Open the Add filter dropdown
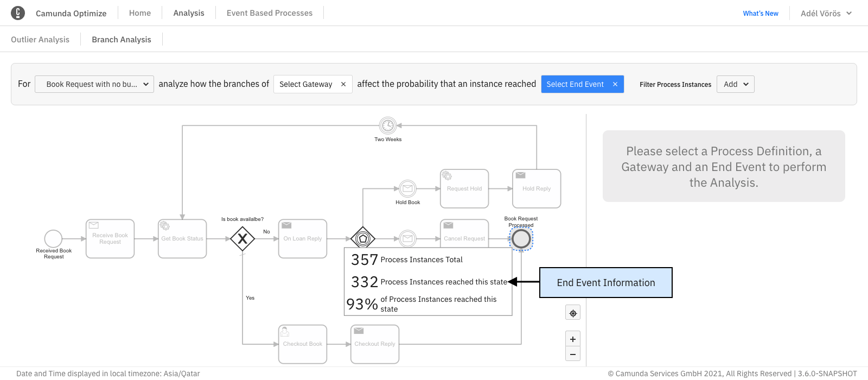This screenshot has width=868, height=380. [735, 84]
